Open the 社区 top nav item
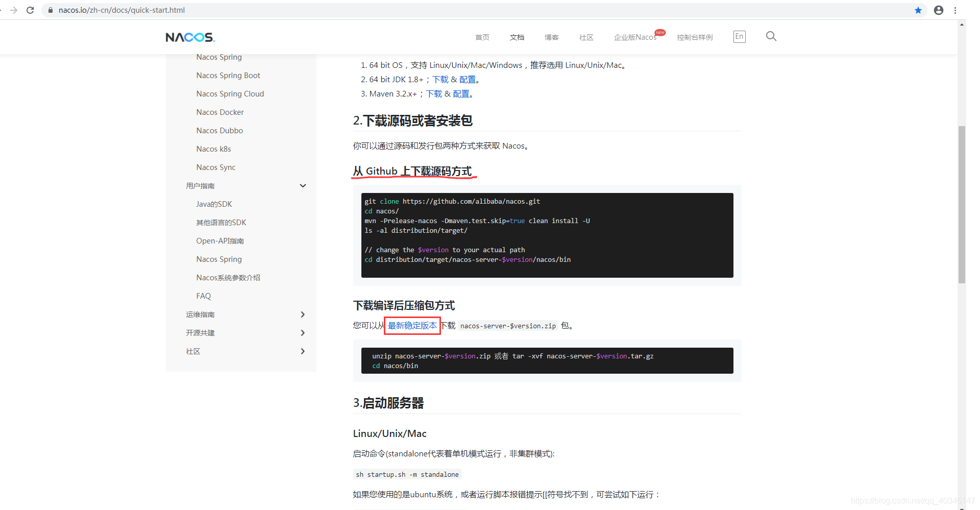The width and height of the screenshot is (980, 510). coord(586,37)
